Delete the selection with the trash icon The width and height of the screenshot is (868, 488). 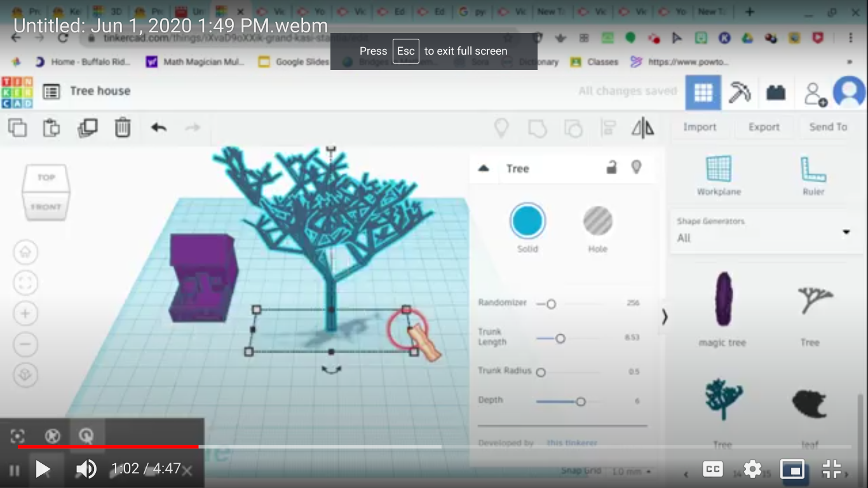point(123,128)
